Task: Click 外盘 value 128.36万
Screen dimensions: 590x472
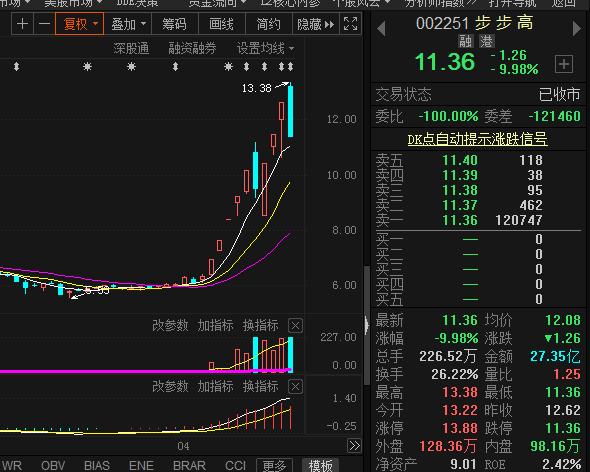Action: click(448, 446)
